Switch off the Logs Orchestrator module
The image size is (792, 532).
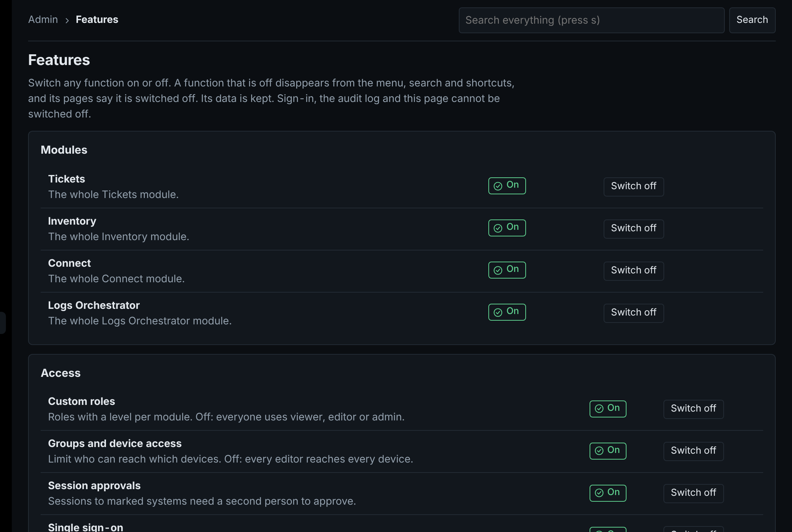tap(634, 313)
